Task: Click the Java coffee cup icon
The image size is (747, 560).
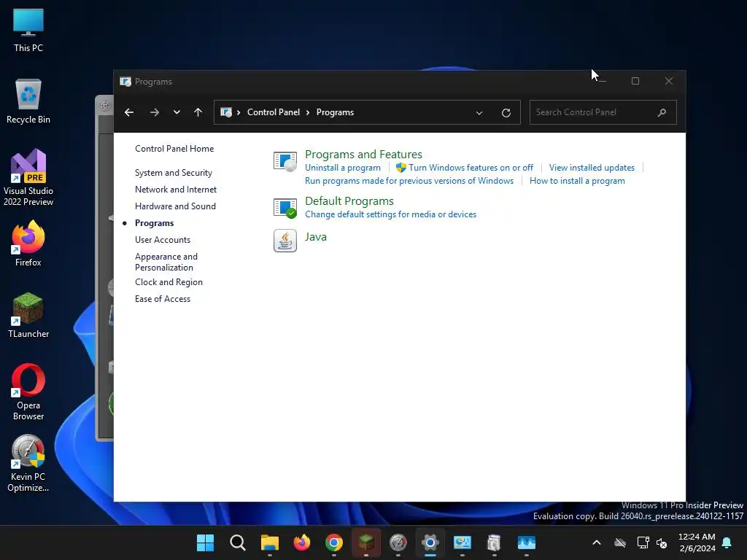Action: [285, 241]
